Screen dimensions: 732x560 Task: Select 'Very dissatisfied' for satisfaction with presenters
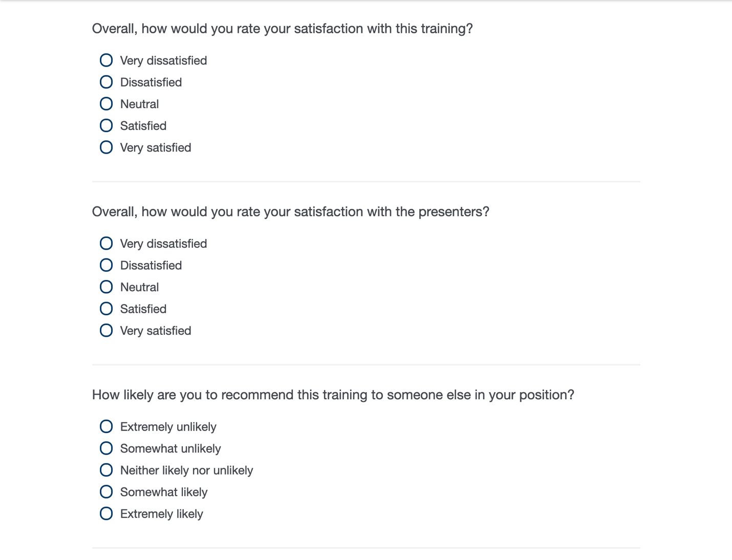106,244
